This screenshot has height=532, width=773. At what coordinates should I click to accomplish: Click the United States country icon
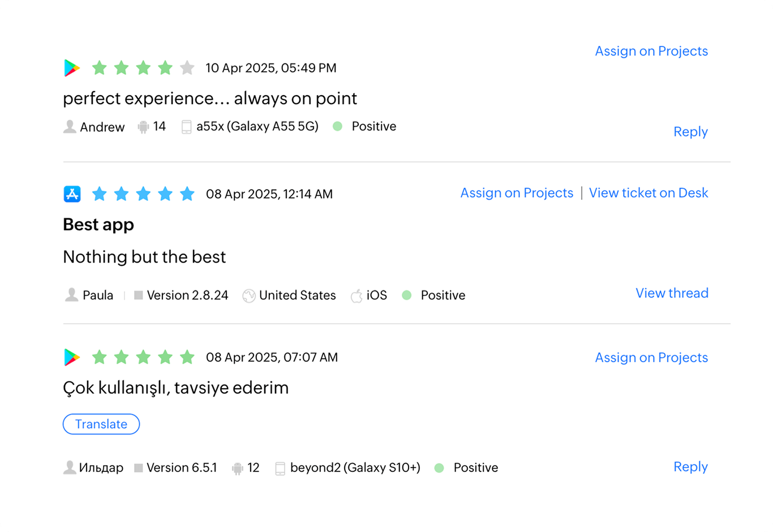coord(248,295)
